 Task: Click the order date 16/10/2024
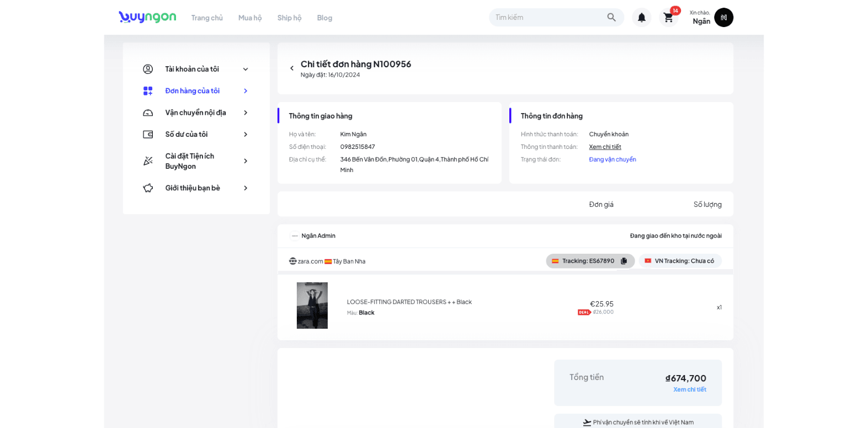pyautogui.click(x=344, y=75)
